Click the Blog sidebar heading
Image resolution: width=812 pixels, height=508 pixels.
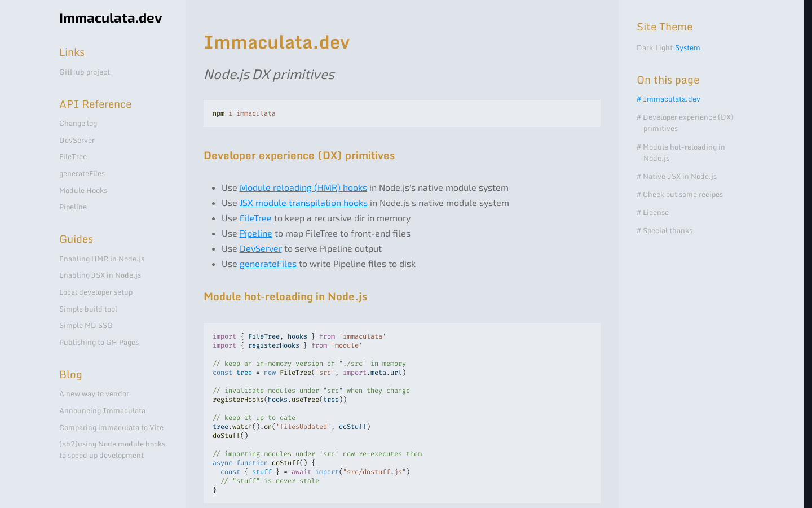70,375
